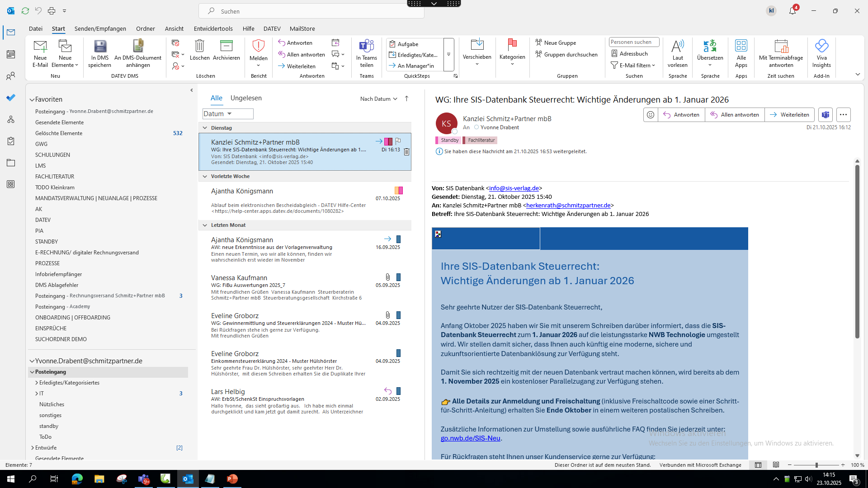Image resolution: width=868 pixels, height=488 pixels.
Task: Open the Datei menu
Action: [36, 28]
